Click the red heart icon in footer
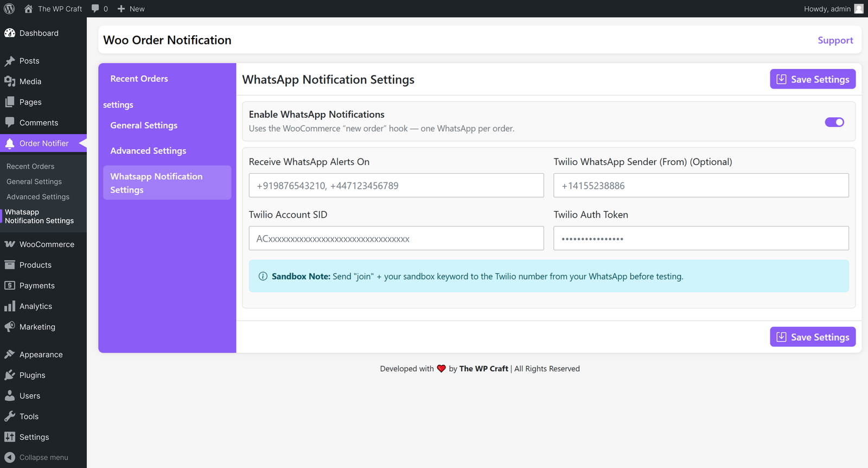 click(442, 369)
